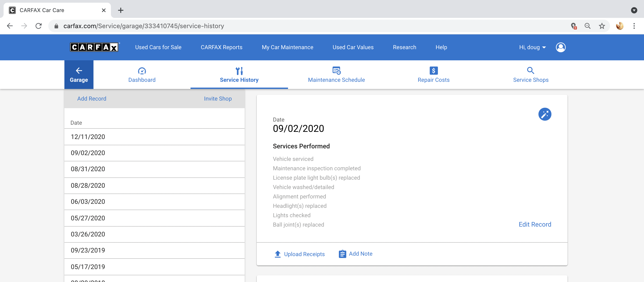Open CARFAX Reports menu
Screen dimensions: 644x282
[222, 47]
